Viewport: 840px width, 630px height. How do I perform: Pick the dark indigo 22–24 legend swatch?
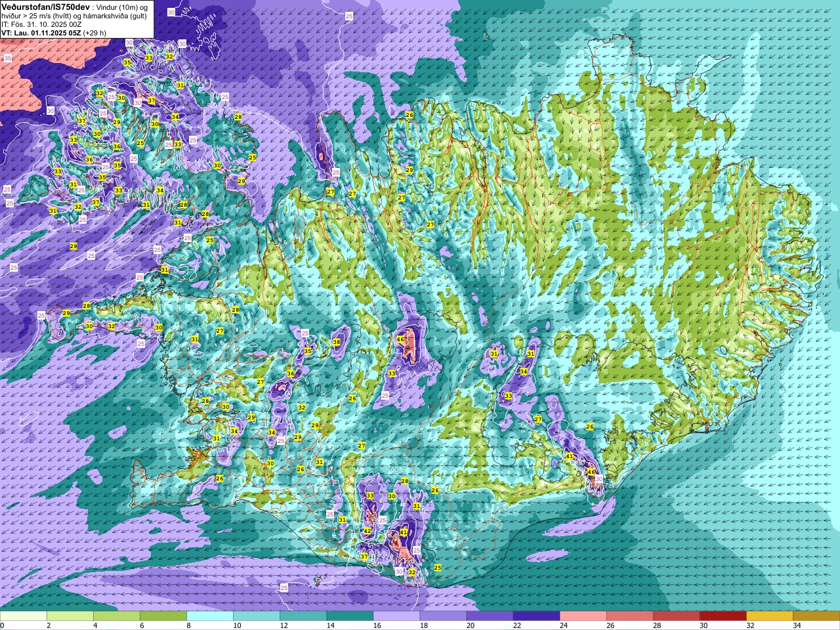coord(536,616)
